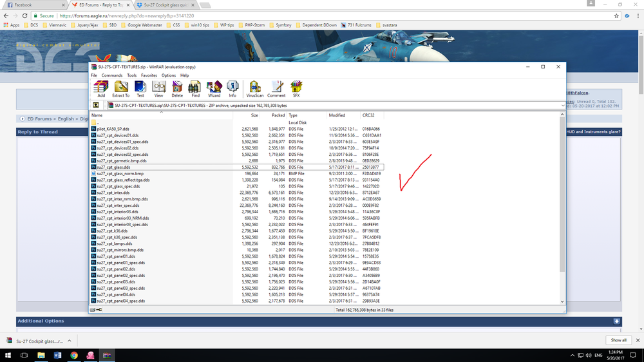
Task: Close the ED Forums browser tab
Action: click(x=128, y=5)
